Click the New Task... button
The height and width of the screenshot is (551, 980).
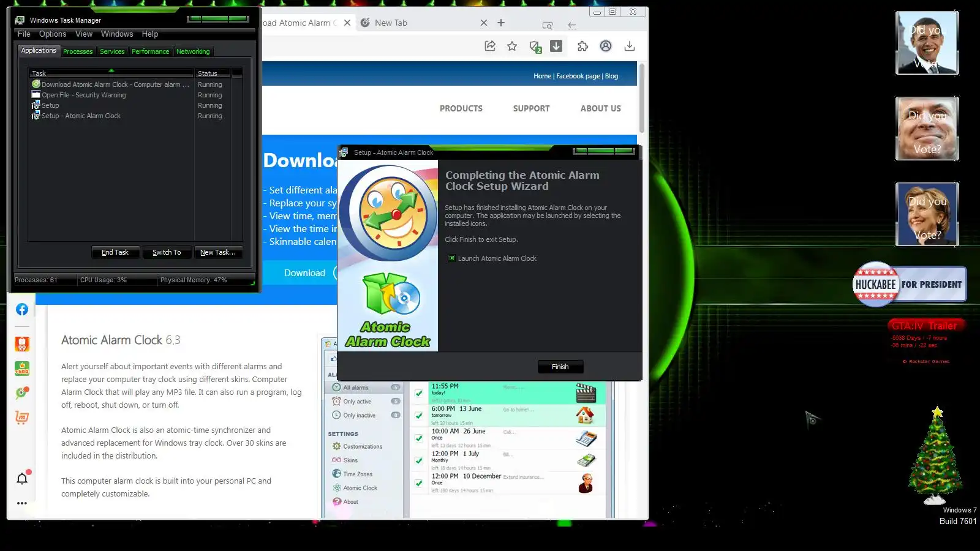tap(218, 252)
